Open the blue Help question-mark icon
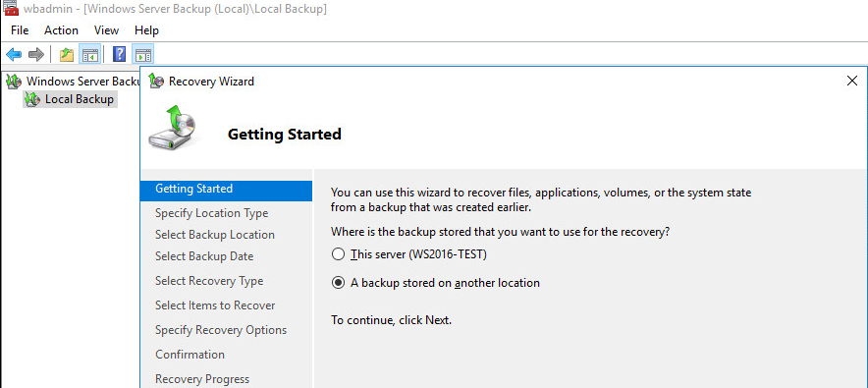The height and width of the screenshot is (388, 868). [119, 54]
